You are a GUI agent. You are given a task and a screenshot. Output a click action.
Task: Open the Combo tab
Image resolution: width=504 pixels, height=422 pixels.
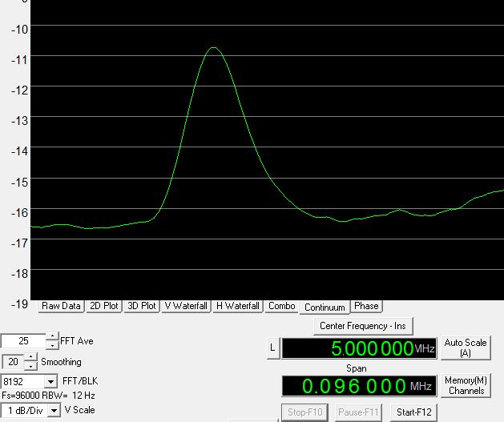282,306
